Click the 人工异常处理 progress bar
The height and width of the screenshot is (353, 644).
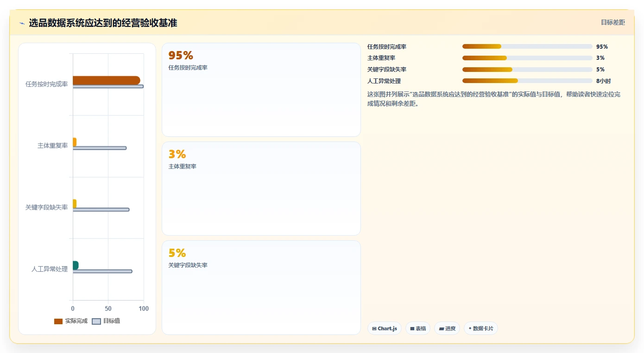(527, 81)
